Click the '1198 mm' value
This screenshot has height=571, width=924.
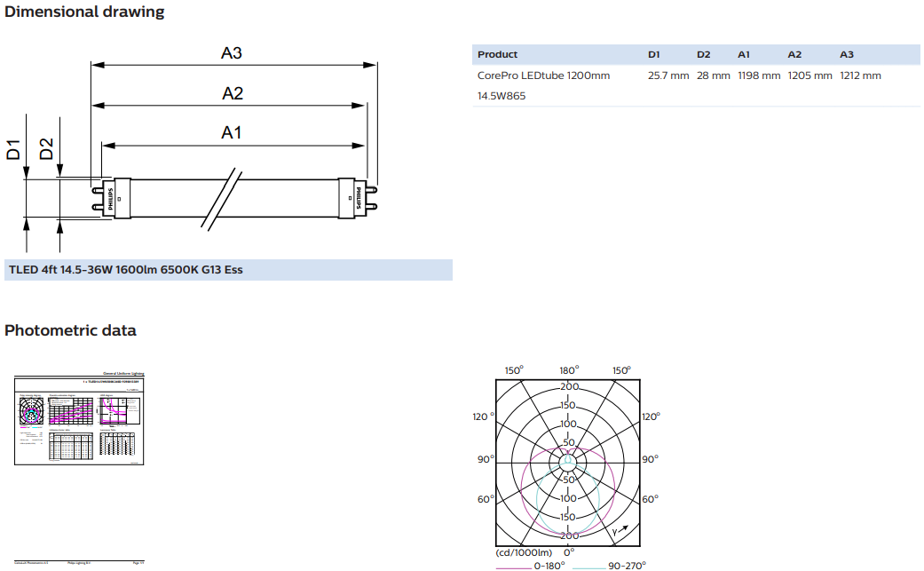click(x=759, y=75)
